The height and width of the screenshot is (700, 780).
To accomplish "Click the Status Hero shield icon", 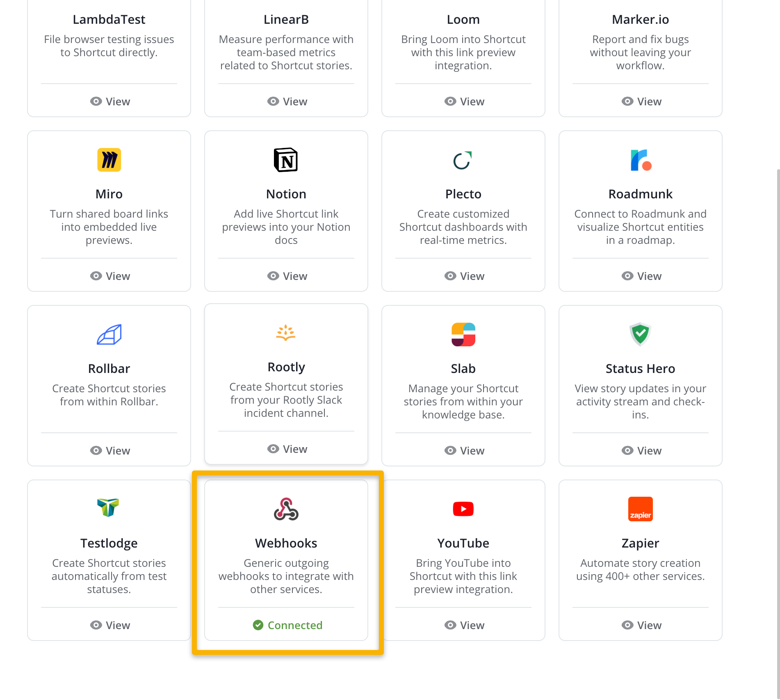I will point(640,334).
